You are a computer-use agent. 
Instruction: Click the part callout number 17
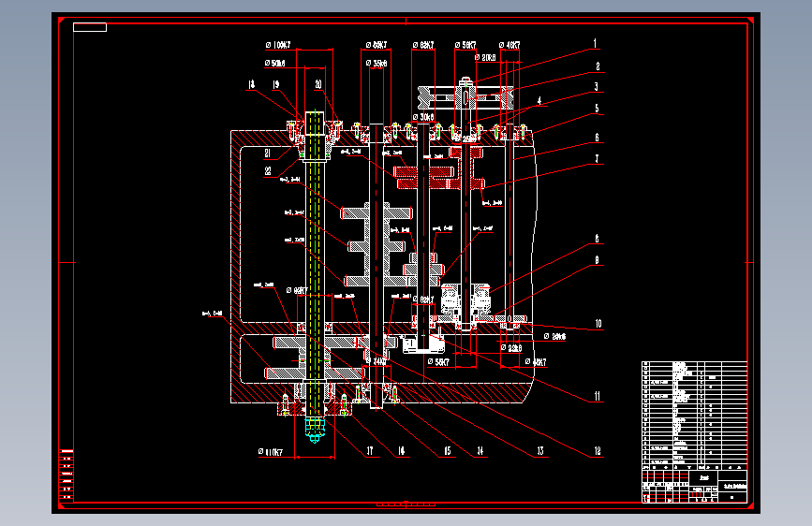tap(370, 451)
